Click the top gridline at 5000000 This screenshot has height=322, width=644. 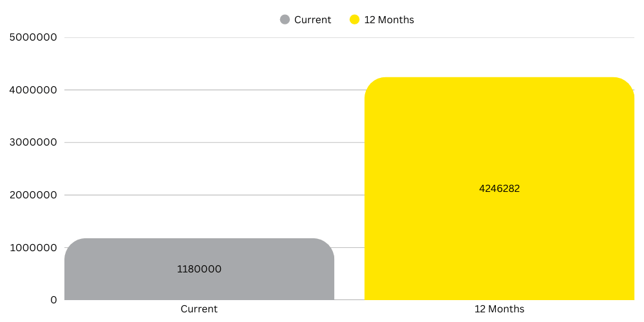(x=348, y=37)
